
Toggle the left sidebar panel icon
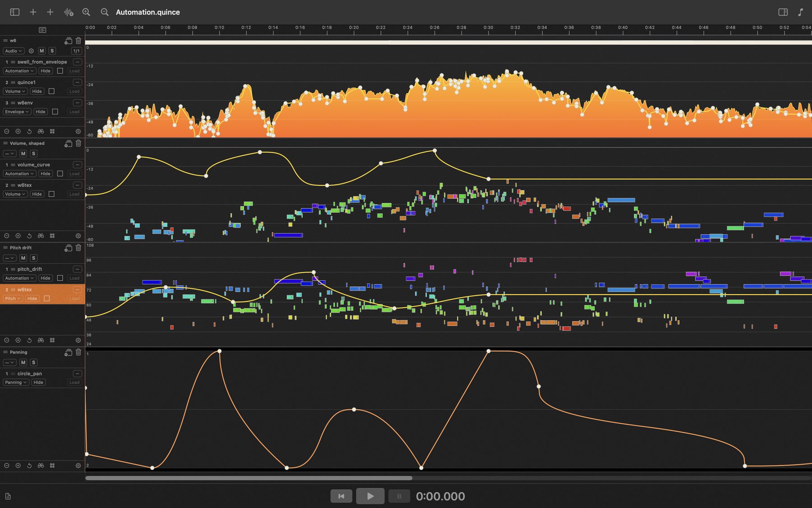pos(15,12)
